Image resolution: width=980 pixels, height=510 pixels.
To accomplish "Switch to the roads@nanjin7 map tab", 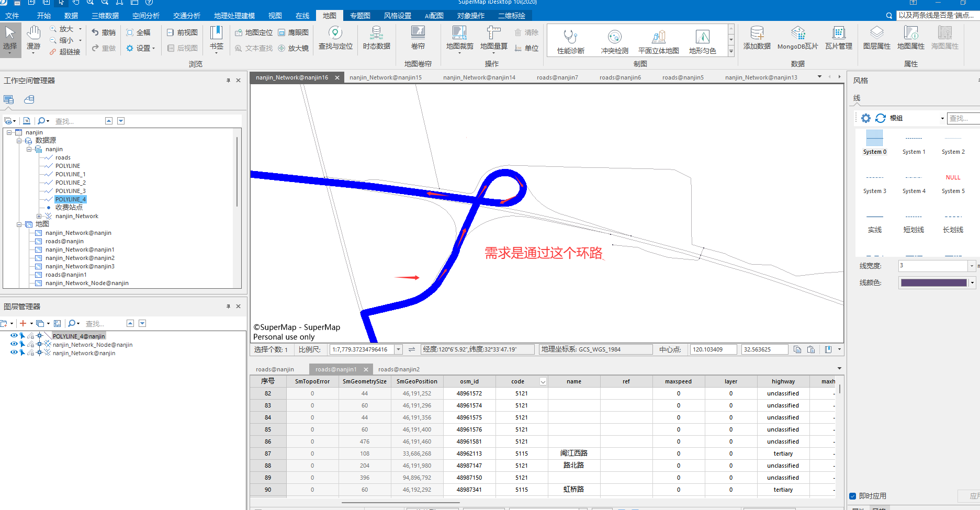I will tap(557, 77).
